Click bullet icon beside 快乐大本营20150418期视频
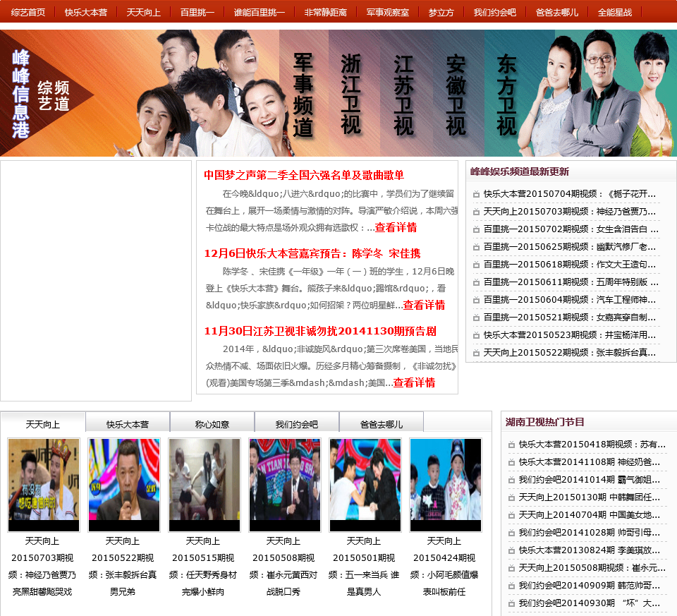Viewport: 677px width, 616px height. point(511,445)
